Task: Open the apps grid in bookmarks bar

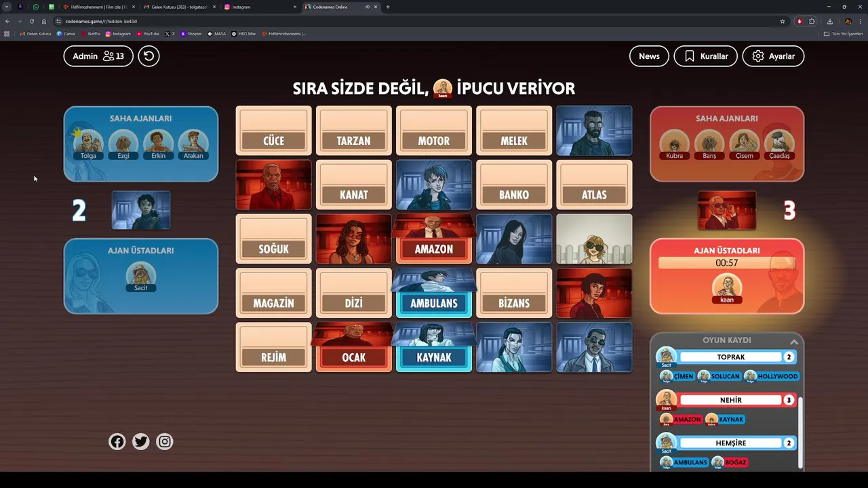Action: click(7, 33)
